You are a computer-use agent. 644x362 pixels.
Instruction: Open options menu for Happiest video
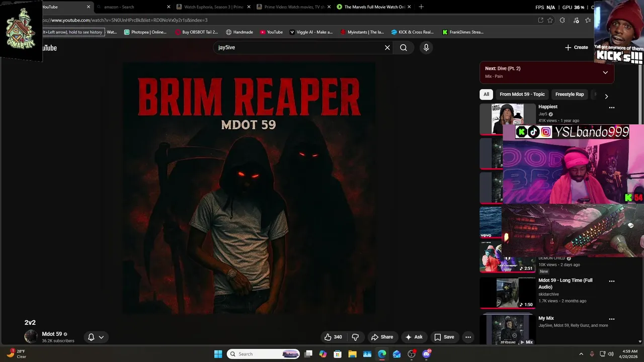612,107
